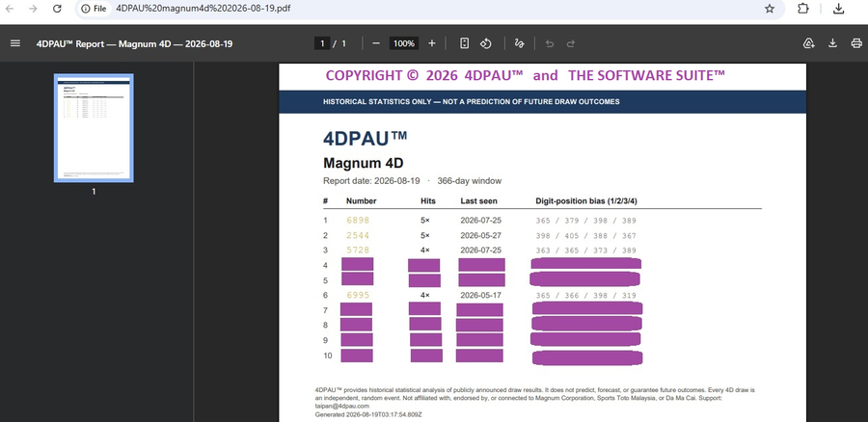The height and width of the screenshot is (422, 868).
Task: Click the Hits column header
Action: 428,201
